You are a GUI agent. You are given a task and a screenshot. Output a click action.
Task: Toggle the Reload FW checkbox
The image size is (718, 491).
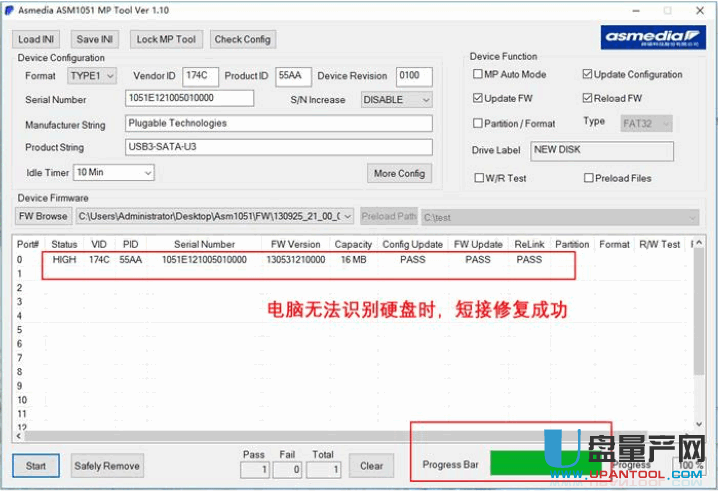[x=587, y=99]
